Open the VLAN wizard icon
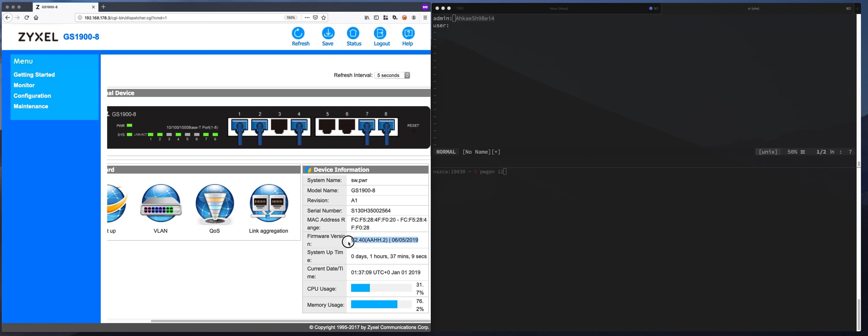Screen dimensions: 868x336 161,203
